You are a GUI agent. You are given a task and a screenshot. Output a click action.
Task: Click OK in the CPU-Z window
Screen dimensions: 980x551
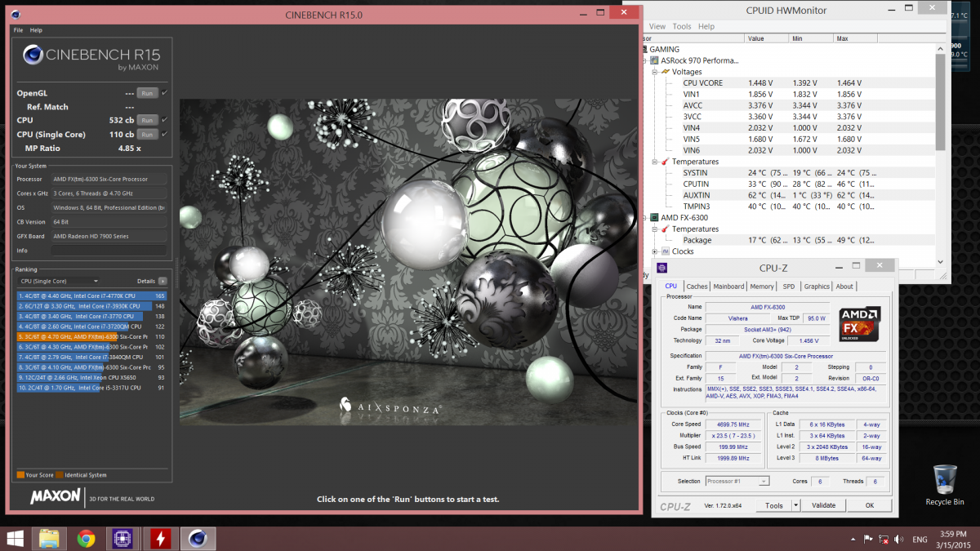pos(870,505)
